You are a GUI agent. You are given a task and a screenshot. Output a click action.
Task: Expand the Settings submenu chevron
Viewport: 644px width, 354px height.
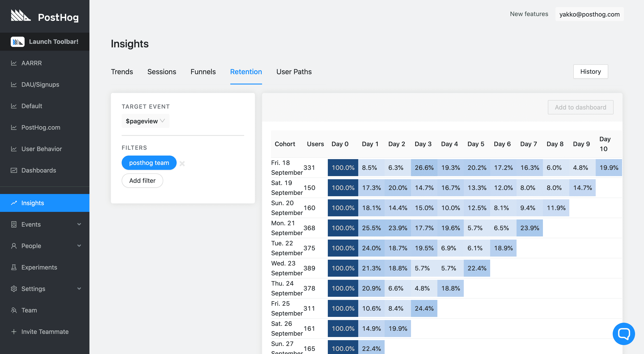coord(79,289)
